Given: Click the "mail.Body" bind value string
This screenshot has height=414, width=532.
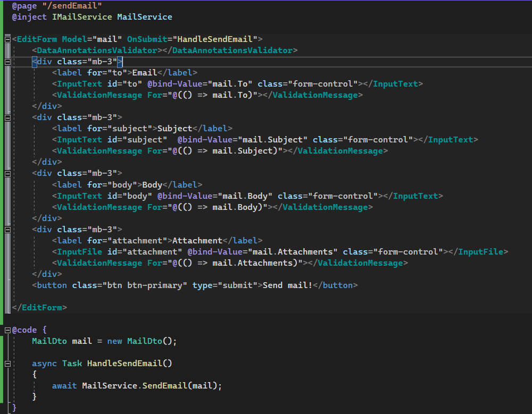Looking at the screenshot, I should tap(245, 196).
